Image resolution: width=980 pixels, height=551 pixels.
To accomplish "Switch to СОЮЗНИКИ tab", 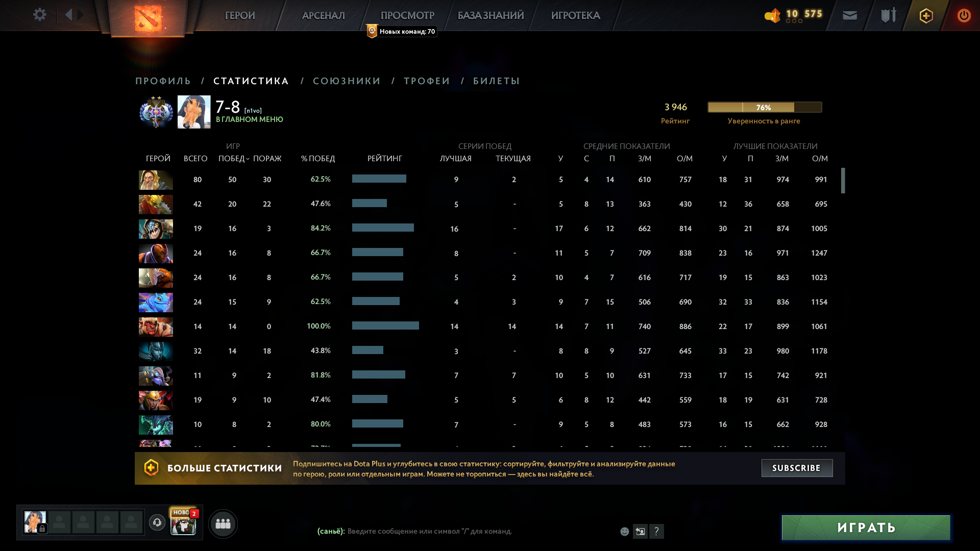I will 347,81.
